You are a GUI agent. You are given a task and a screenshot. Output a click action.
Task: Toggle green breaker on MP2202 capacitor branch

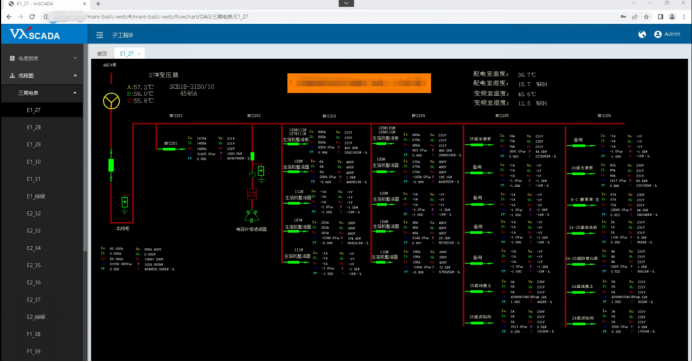click(x=252, y=156)
